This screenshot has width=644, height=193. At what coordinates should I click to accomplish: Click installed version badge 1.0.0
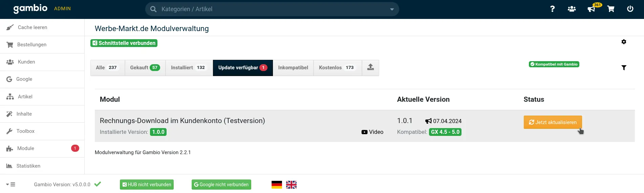tap(158, 132)
